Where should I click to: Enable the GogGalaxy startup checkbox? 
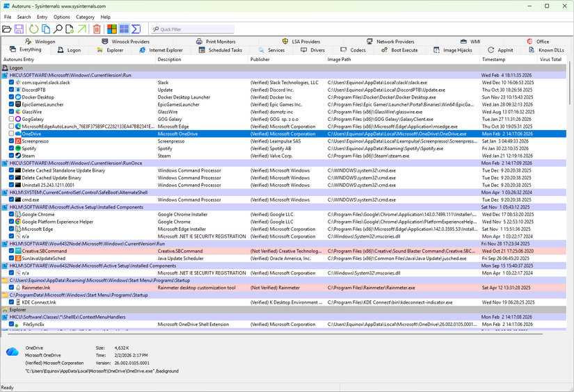pos(12,119)
